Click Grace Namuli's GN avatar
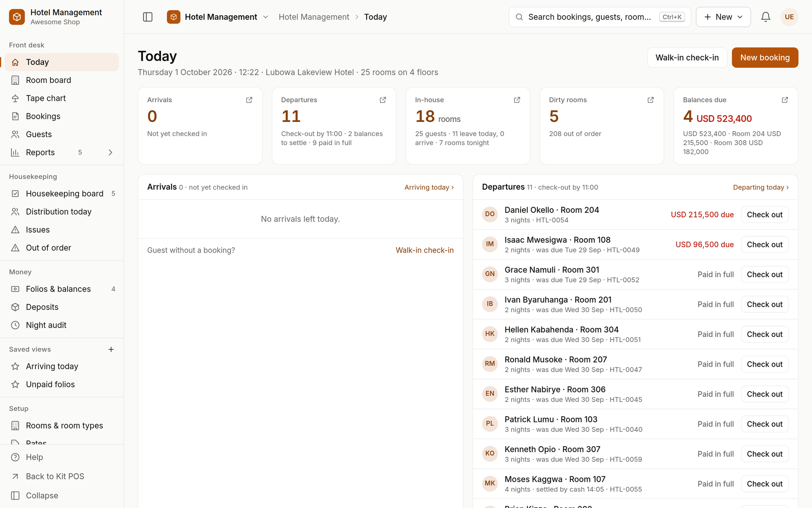Screen dimensions: 812x508 pyautogui.click(x=490, y=274)
